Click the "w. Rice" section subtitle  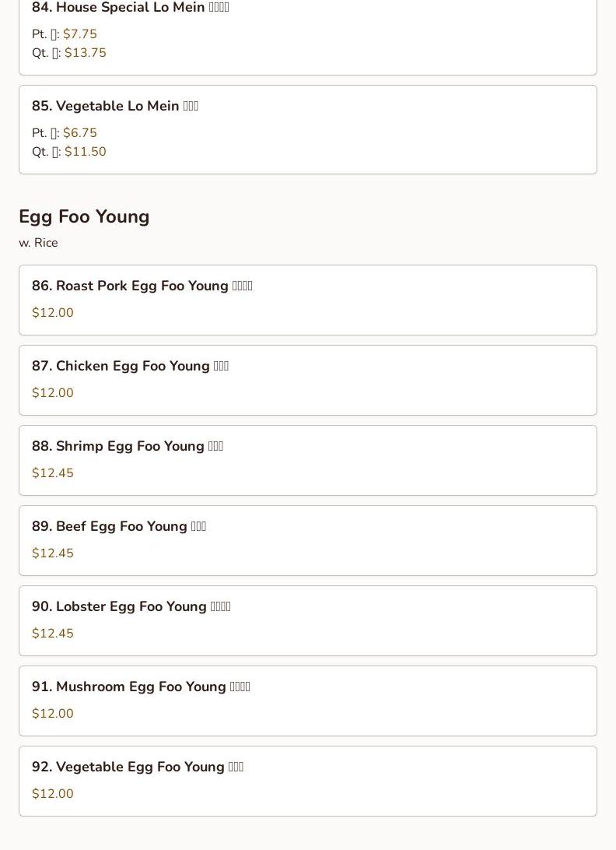coord(38,243)
